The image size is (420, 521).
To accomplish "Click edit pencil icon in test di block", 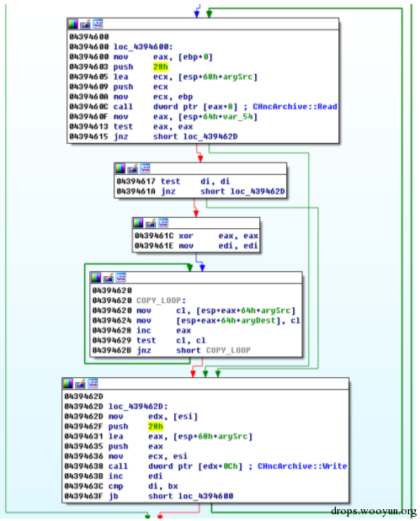I will [x=132, y=168].
